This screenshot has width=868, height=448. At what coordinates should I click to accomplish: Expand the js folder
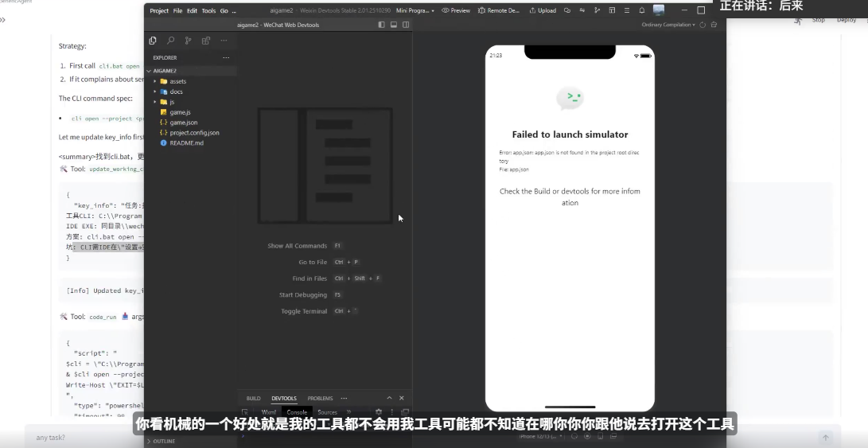click(x=172, y=102)
